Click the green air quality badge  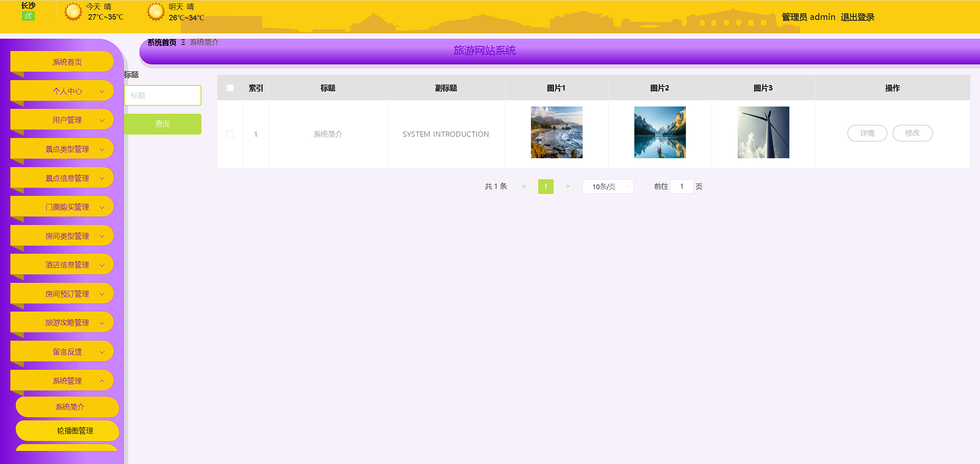point(28,16)
